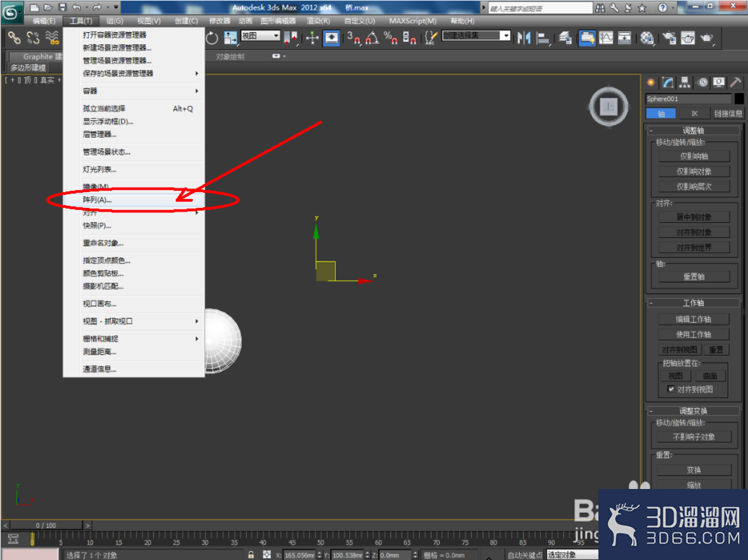The image size is (748, 560).
Task: Click the Undo arrow icon
Action: coord(76,7)
